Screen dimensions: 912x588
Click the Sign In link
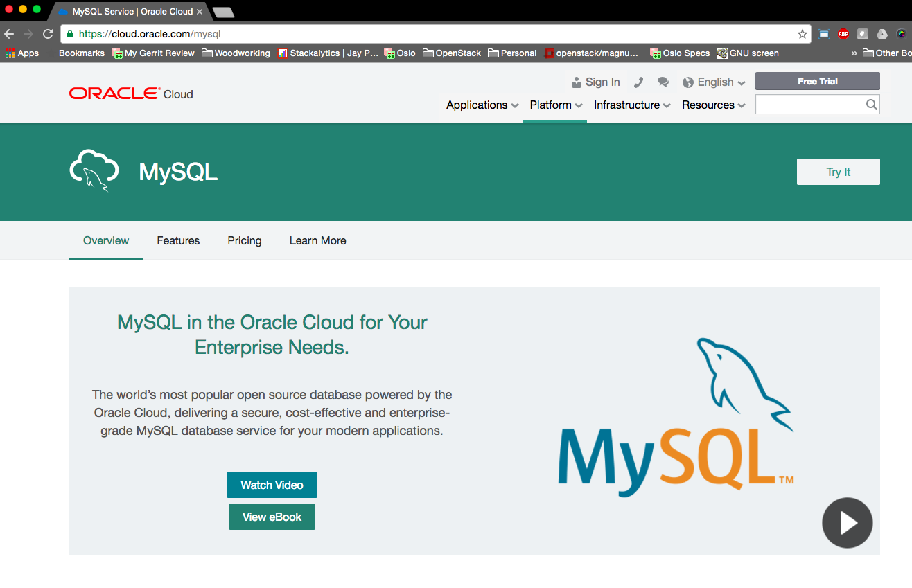[x=596, y=82]
